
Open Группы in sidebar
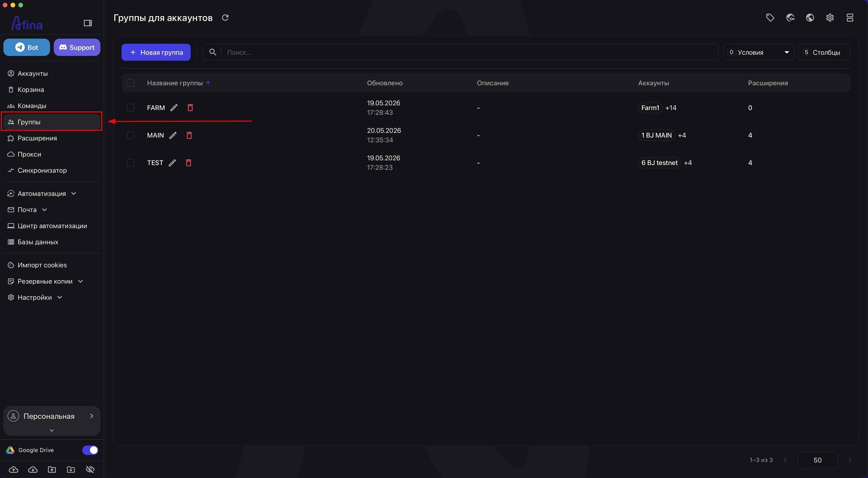(x=52, y=122)
